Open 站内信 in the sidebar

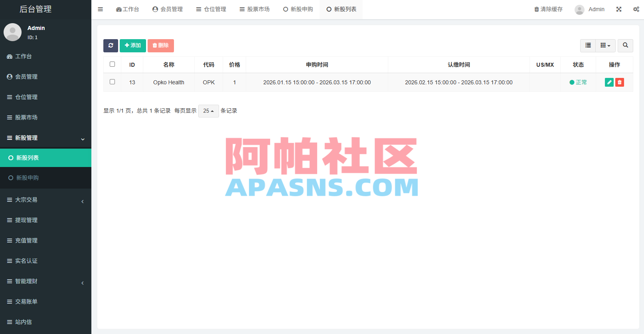45,322
